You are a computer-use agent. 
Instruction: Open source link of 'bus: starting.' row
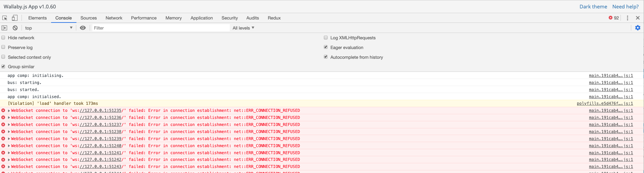(611, 83)
